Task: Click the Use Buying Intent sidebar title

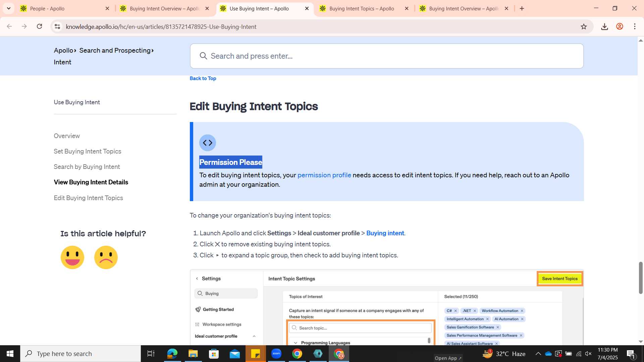Action: (77, 102)
